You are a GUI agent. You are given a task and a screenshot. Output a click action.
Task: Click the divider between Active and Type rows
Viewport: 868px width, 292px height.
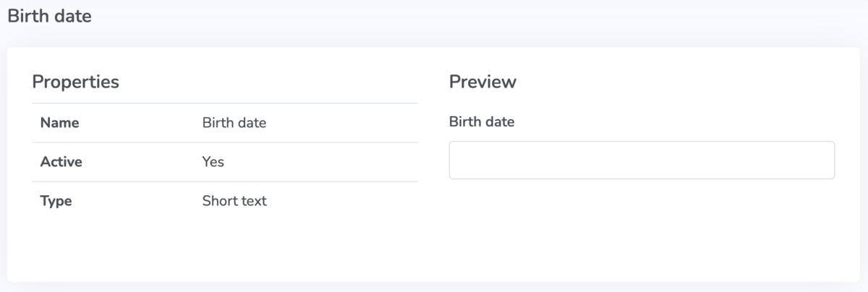pos(225,181)
